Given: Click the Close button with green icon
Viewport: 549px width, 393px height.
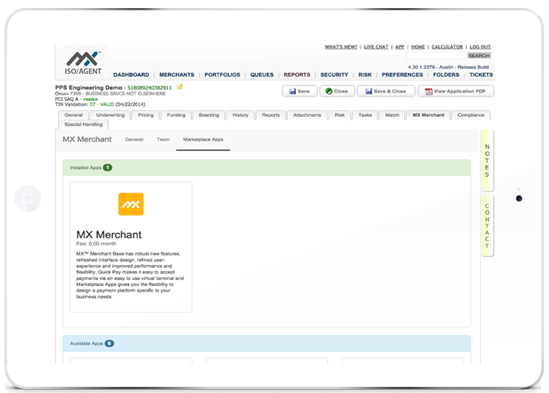Looking at the screenshot, I should (x=337, y=91).
